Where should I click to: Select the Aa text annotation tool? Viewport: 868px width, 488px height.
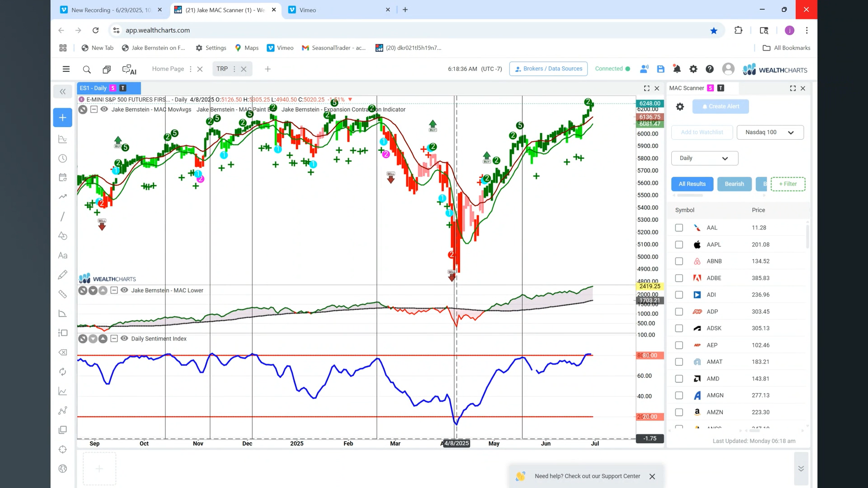point(63,256)
